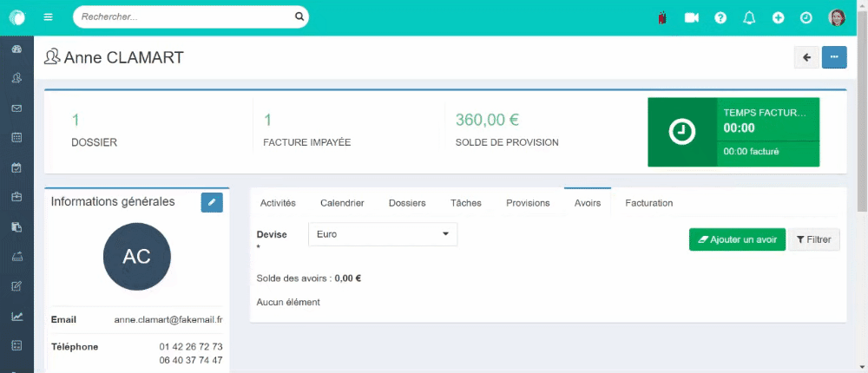This screenshot has height=373, width=868.
Task: Click the plus add icon in header
Action: click(x=779, y=17)
